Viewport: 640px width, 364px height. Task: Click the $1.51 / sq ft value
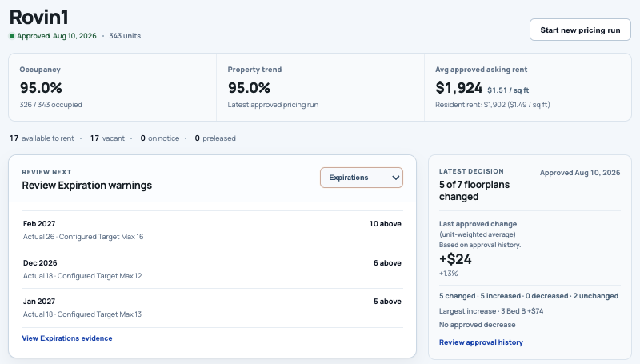click(x=508, y=90)
